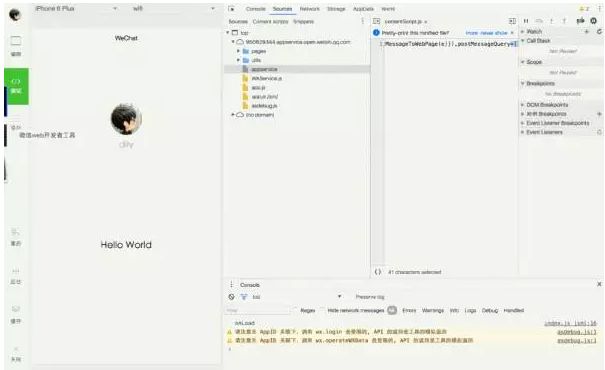The image size is (605, 370).
Task: Add a watch expression with plus
Action: [586, 32]
